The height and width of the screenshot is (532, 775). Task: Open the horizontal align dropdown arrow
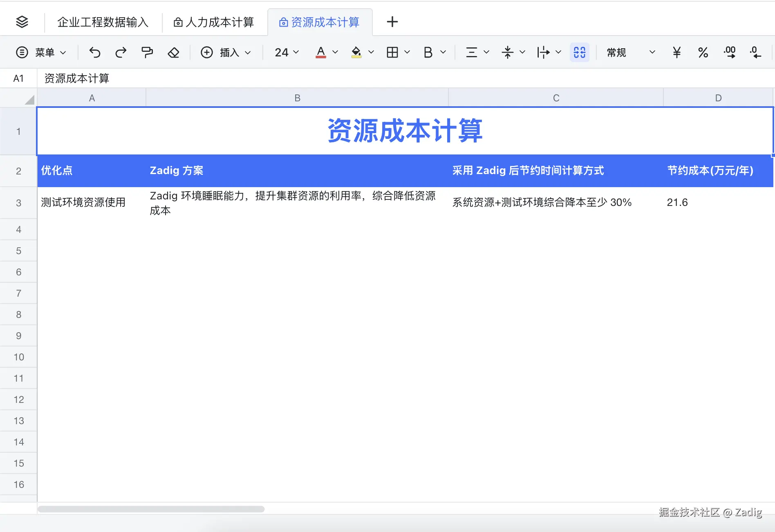(486, 52)
